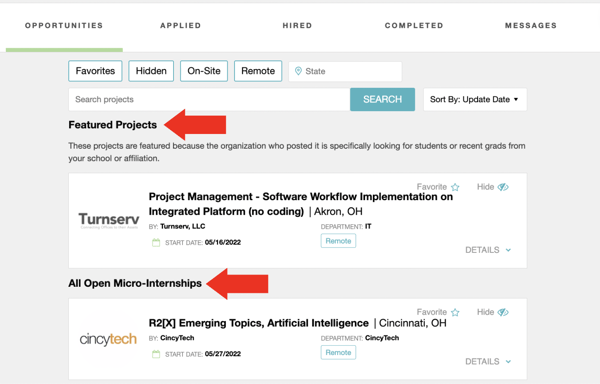Click calendar icon beside start date 05/27/2022
Image resolution: width=600 pixels, height=384 pixels.
tap(156, 354)
